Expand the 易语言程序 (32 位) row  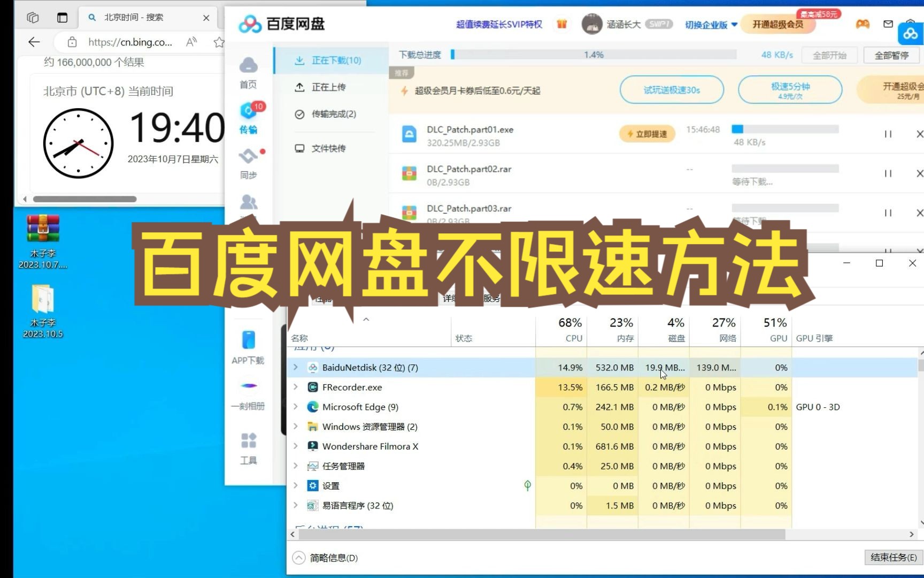(x=295, y=505)
